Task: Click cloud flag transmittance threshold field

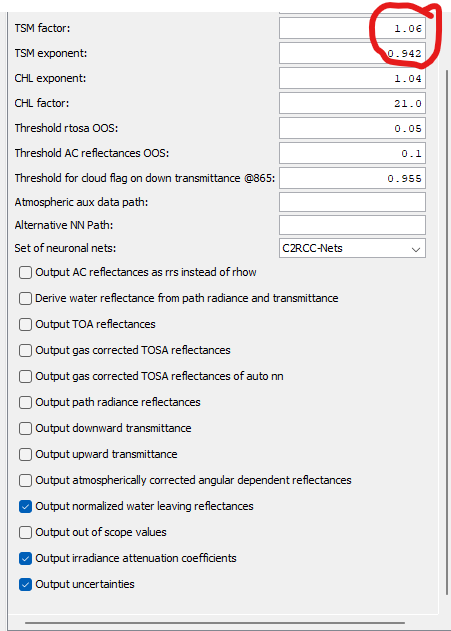Action: point(352,178)
